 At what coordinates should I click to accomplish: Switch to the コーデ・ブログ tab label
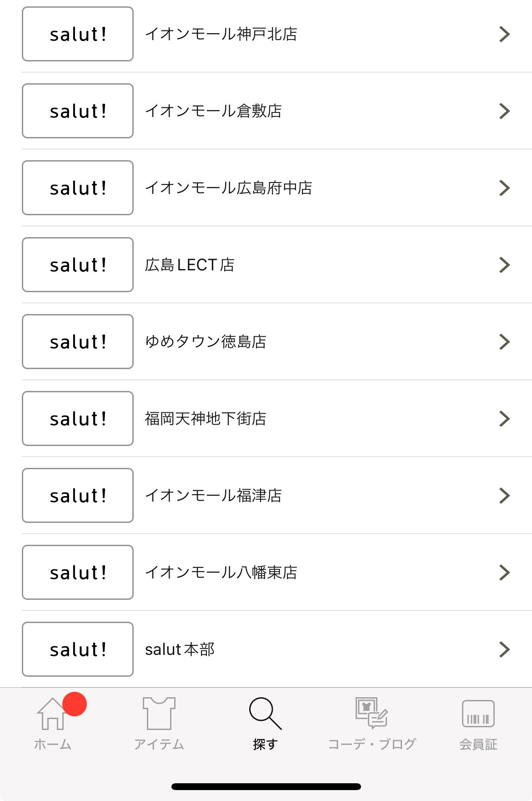371,745
